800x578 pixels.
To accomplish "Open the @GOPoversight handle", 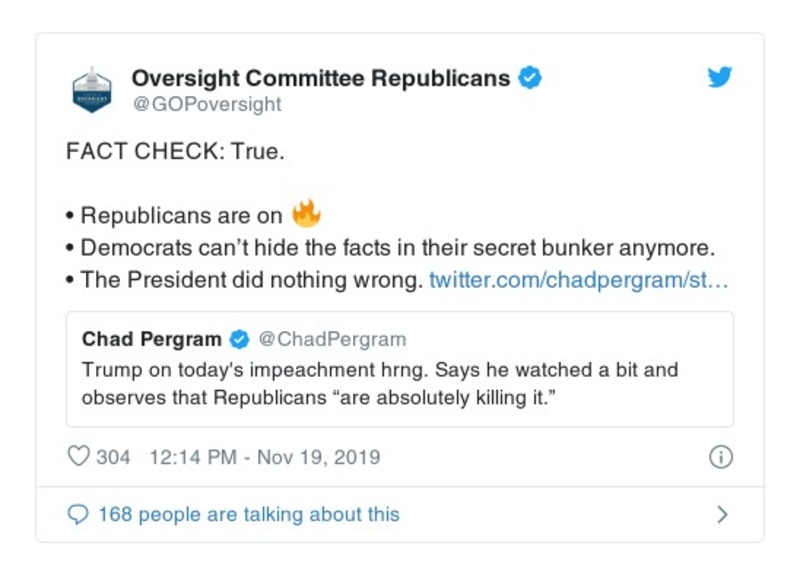I will coord(207,104).
